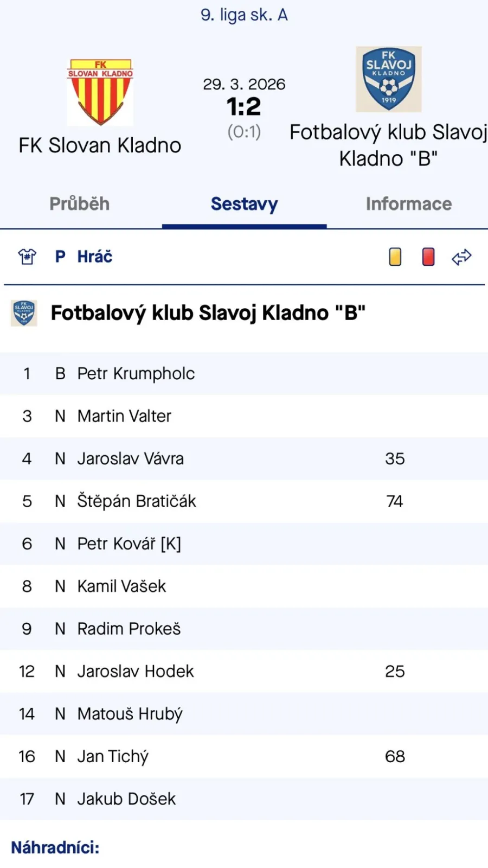Screen dimensions: 488x868
Task: Select captain Petr Kovář [K]
Action: tap(129, 544)
